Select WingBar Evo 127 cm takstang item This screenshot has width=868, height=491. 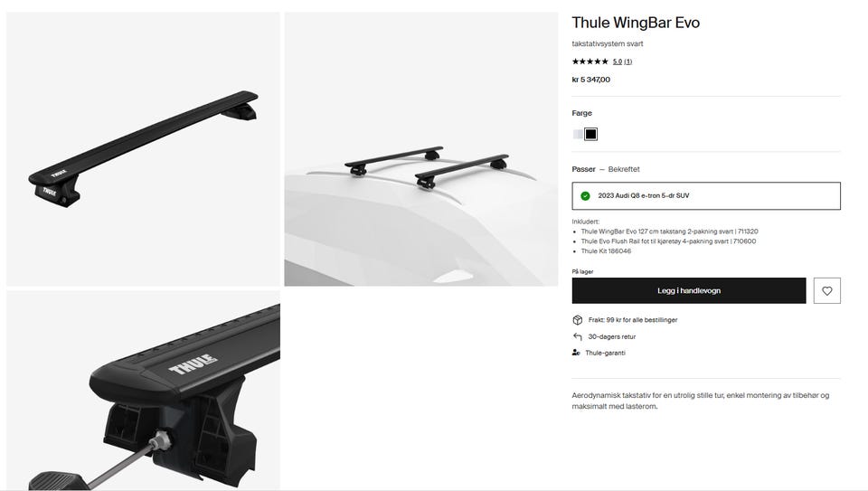[669, 231]
